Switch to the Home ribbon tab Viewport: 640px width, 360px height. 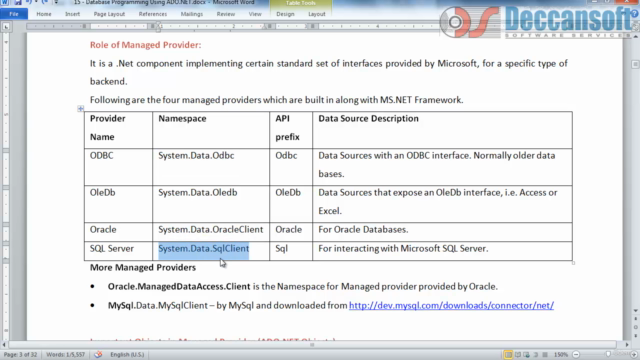44,14
